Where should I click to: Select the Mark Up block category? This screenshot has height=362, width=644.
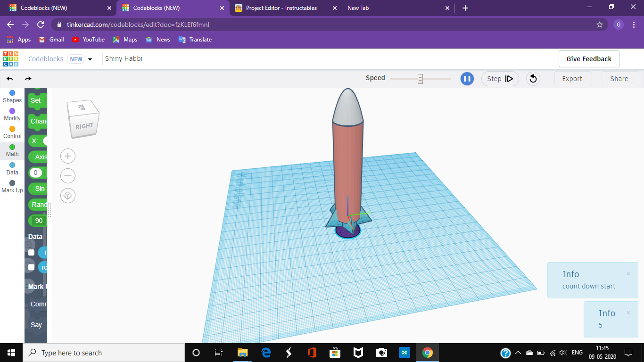pyautogui.click(x=12, y=186)
